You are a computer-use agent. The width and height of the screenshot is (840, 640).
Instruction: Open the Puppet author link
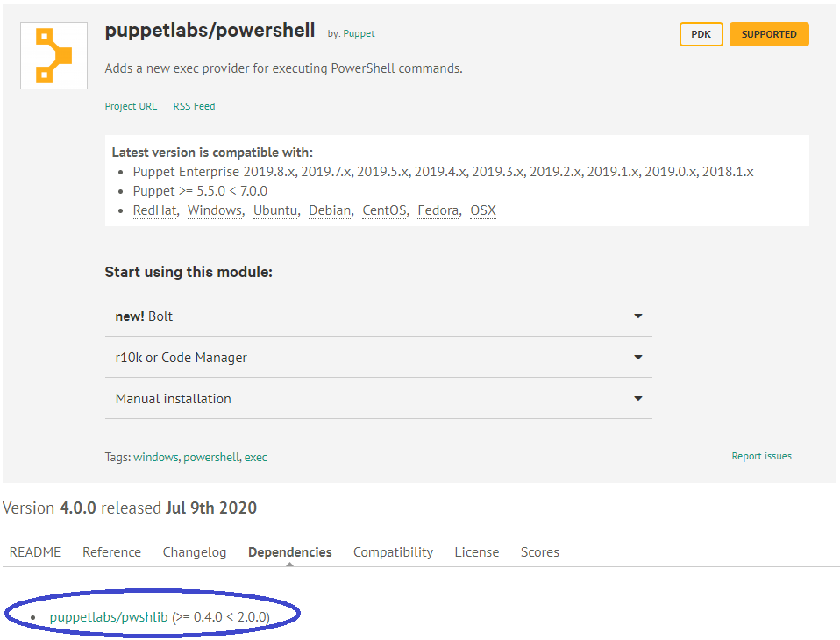(x=359, y=33)
